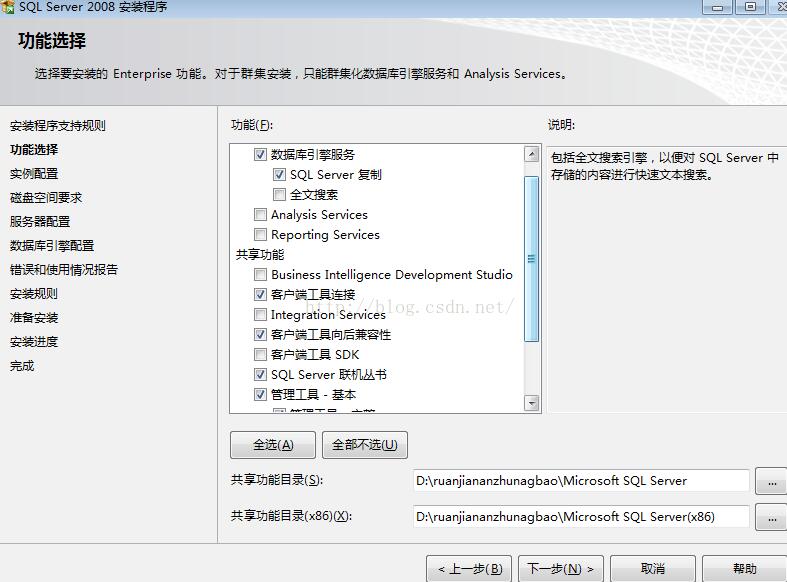The image size is (787, 582).
Task: Select the 错误和使用情况报告 step
Action: click(64, 270)
